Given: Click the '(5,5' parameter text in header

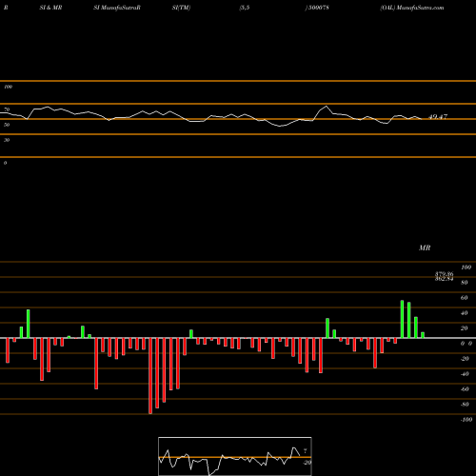Looking at the screenshot, I should 245,8.
